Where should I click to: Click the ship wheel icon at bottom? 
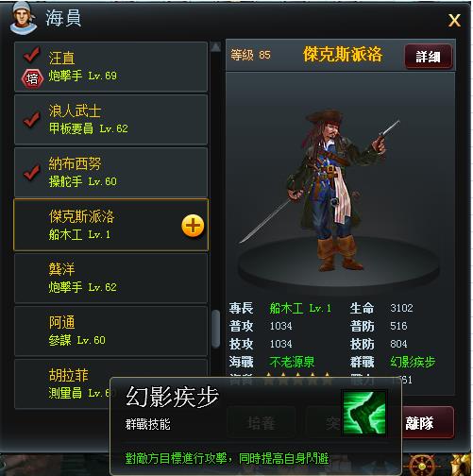click(422, 466)
